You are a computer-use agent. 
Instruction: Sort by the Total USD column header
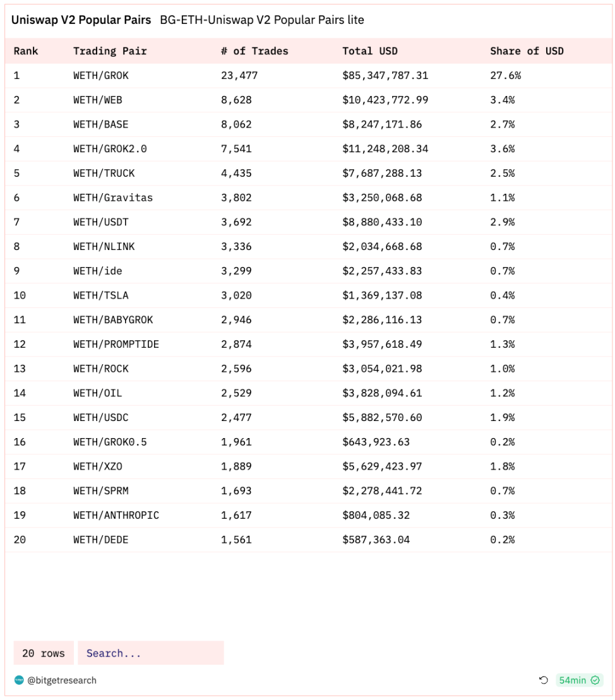370,51
